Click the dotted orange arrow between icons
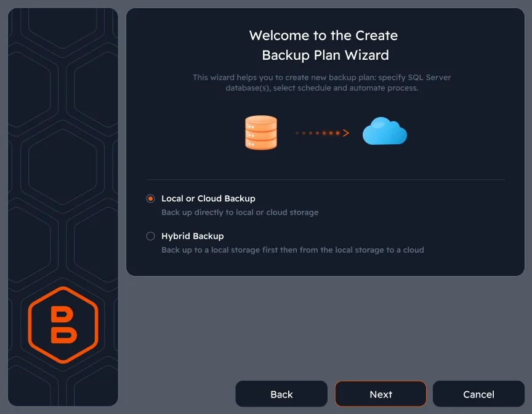 point(322,133)
